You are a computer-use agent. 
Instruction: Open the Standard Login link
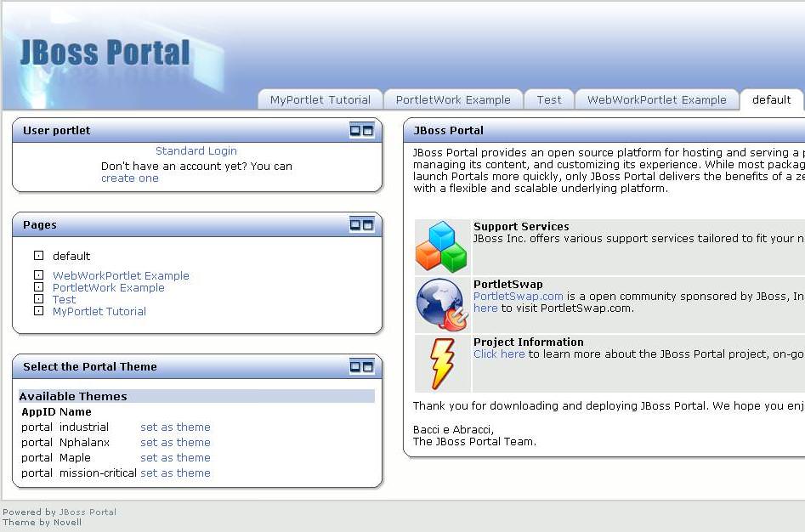[196, 150]
